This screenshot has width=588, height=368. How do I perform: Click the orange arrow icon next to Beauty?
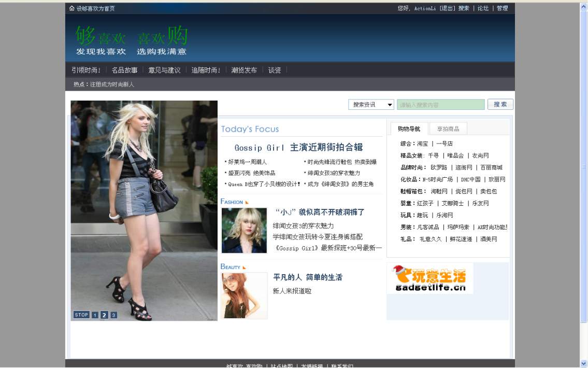click(x=244, y=267)
